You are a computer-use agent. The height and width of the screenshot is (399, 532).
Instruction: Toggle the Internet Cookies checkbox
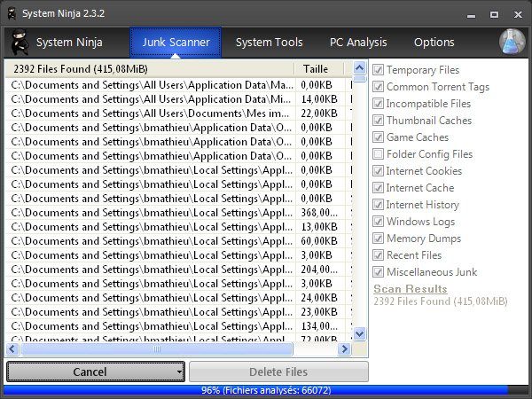click(x=378, y=171)
